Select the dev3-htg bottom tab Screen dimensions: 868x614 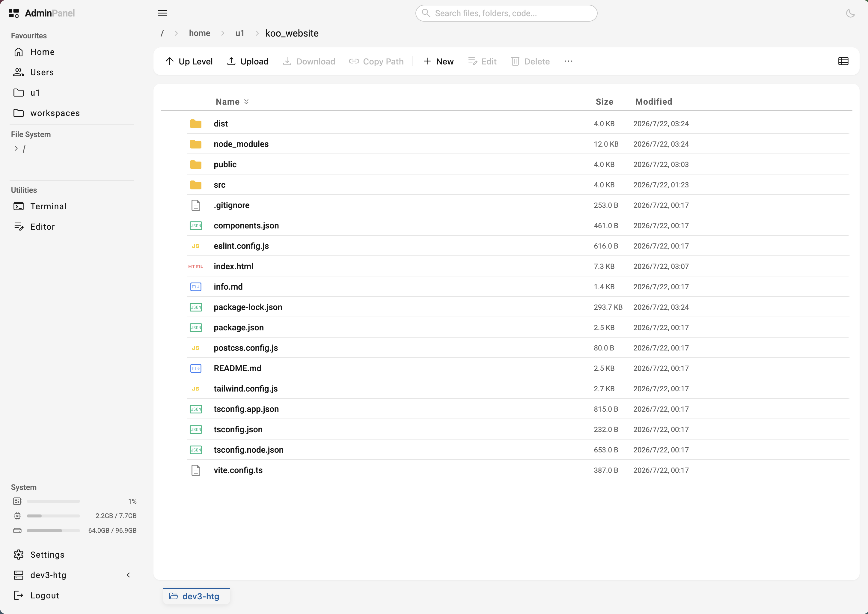pos(197,596)
